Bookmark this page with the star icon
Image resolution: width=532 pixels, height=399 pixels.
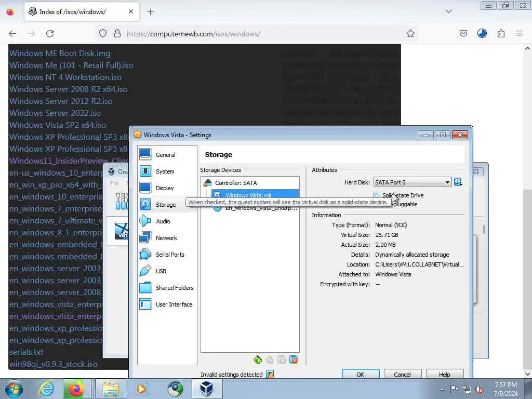coord(410,34)
